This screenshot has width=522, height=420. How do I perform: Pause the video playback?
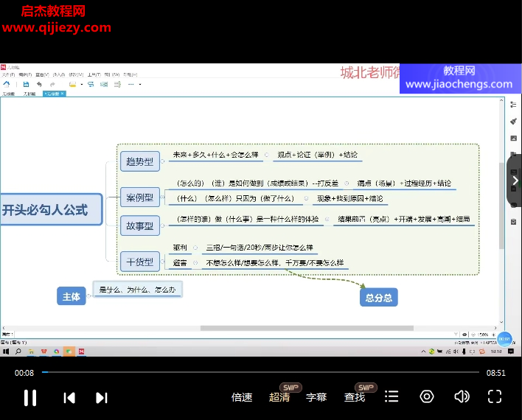click(30, 398)
